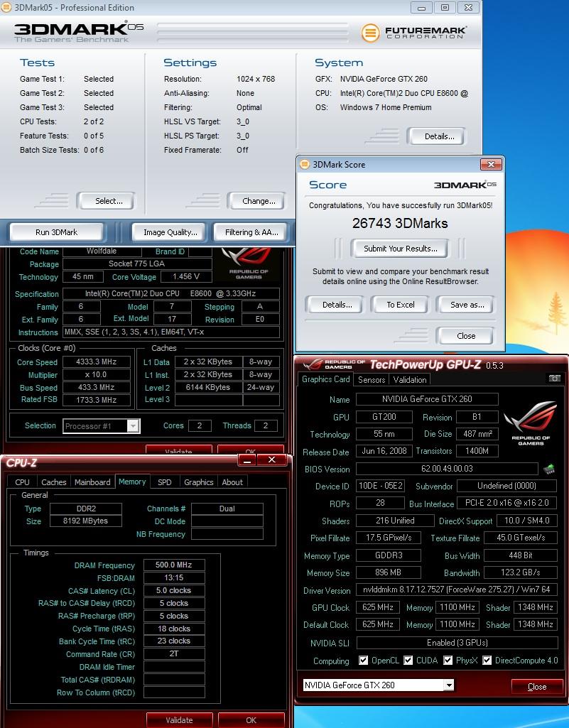Screen dimensions: 569x728
Task: Toggle the PhysX checkbox
Action: pyautogui.click(x=448, y=661)
